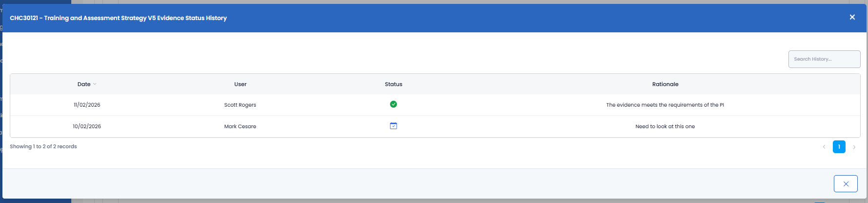Select the User column header
Image resolution: width=868 pixels, height=203 pixels.
pos(240,84)
